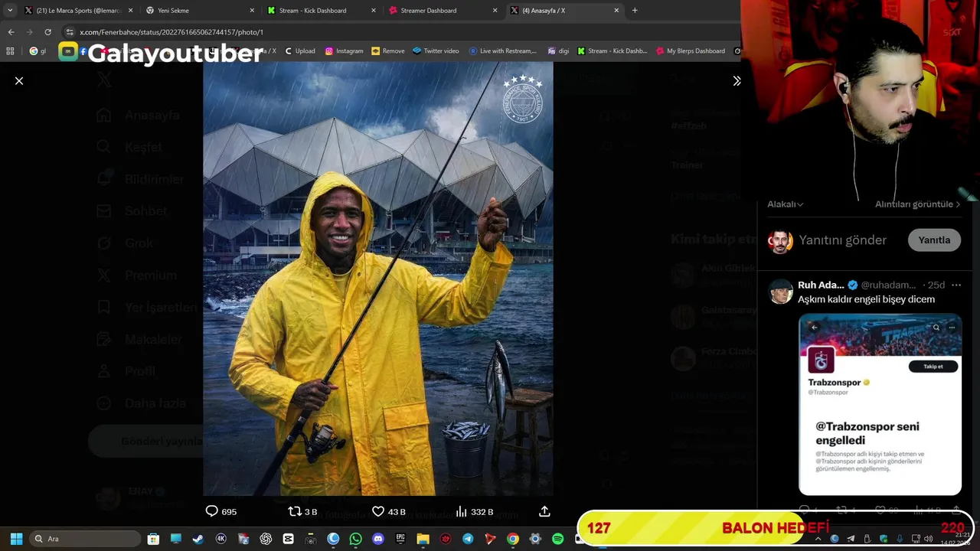Close the Anasayfa / X tab
The width and height of the screenshot is (980, 551).
point(616,10)
